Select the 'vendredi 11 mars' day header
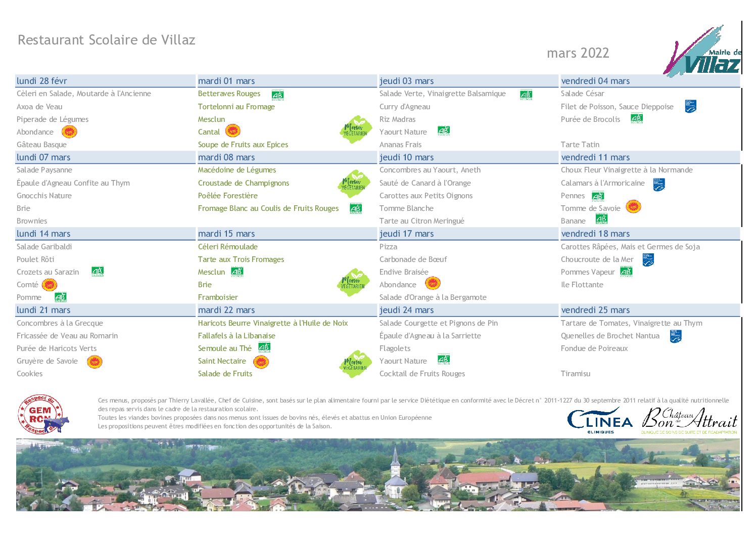This screenshot has width=756, height=535. (x=650, y=157)
